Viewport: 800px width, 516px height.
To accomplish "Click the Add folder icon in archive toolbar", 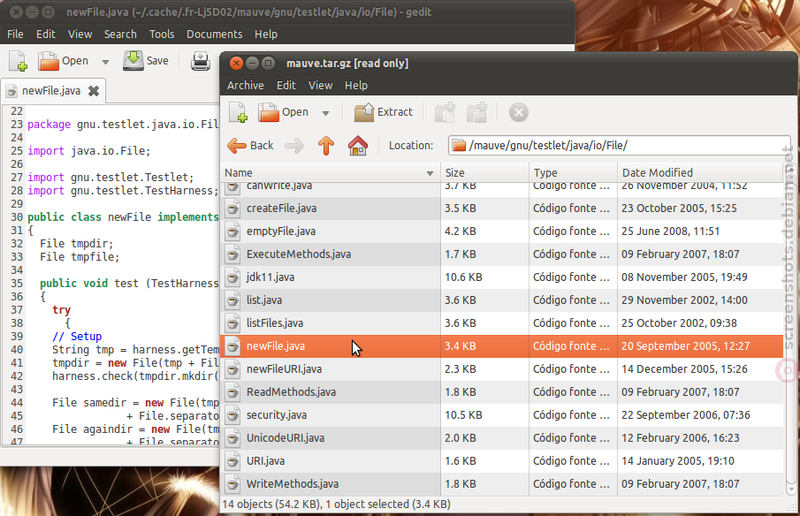I will pos(477,112).
